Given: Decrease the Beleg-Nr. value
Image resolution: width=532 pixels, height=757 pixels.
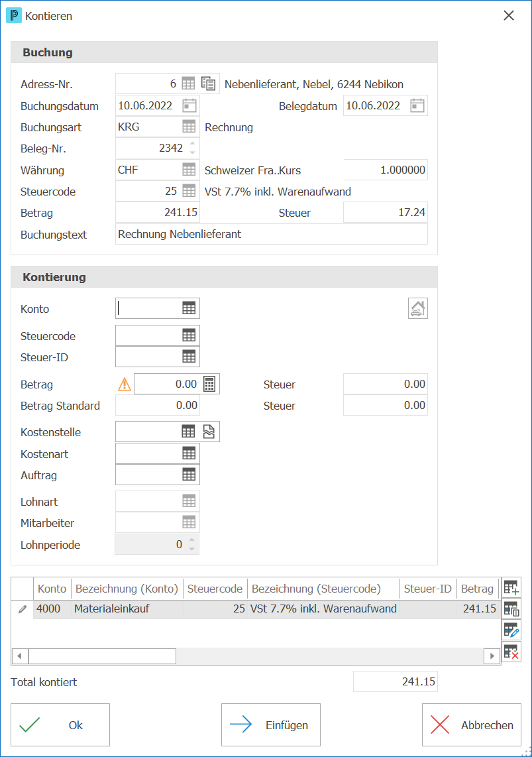Looking at the screenshot, I should 192,152.
